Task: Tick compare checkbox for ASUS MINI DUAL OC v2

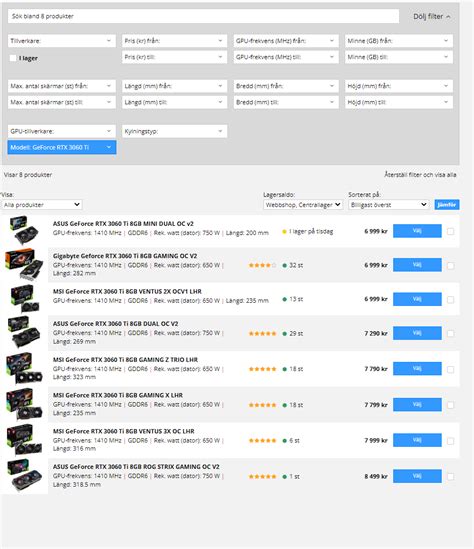Action: pos(451,231)
